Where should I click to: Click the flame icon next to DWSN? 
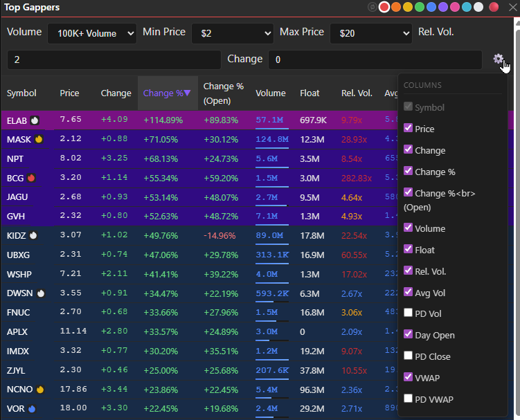click(40, 293)
